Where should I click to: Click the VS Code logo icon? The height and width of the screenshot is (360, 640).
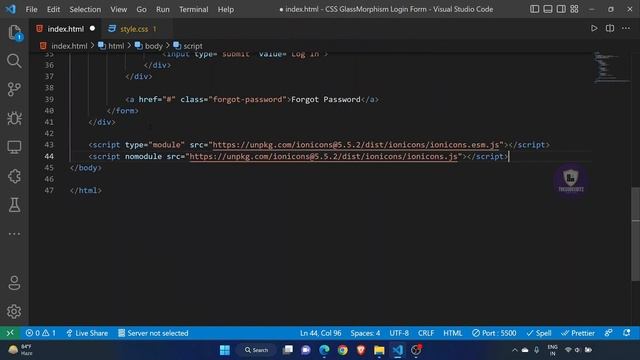pyautogui.click(x=11, y=9)
